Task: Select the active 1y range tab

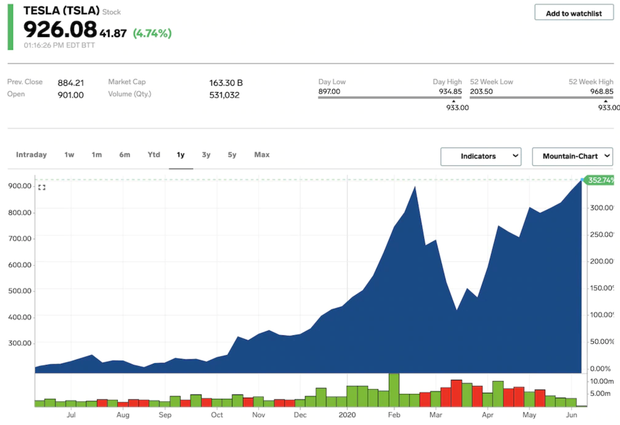Action: click(x=181, y=155)
